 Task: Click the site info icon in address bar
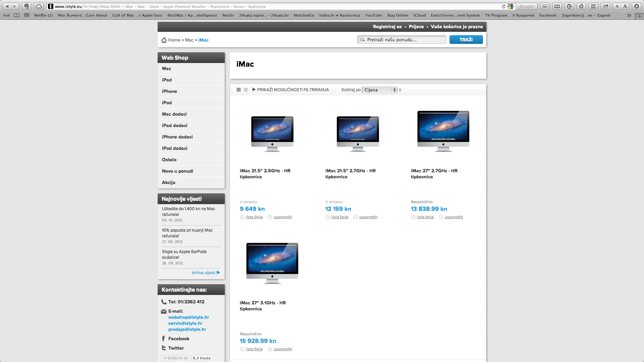pos(51,6)
